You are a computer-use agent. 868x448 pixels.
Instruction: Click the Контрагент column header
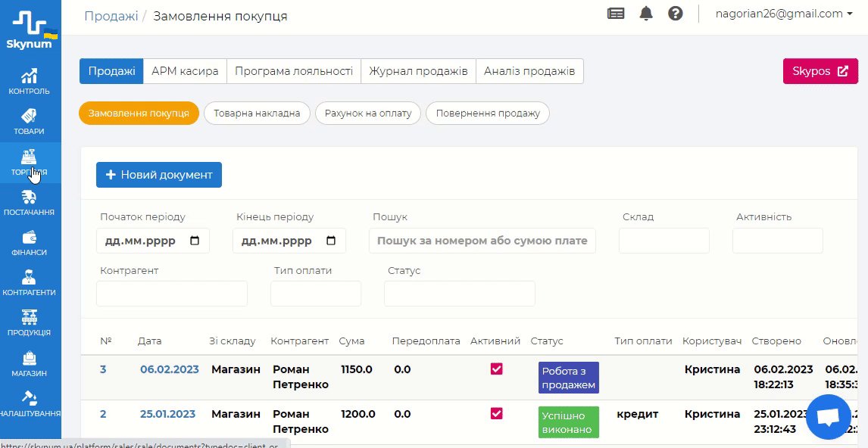299,341
